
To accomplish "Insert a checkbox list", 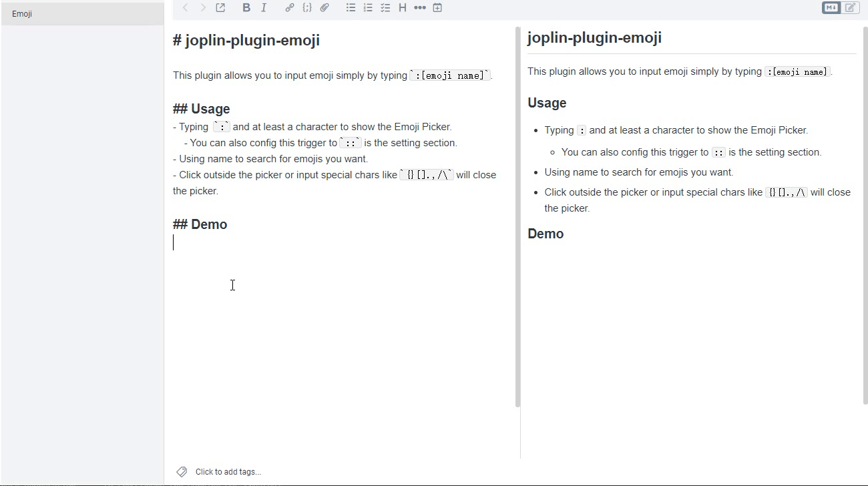I will point(385,8).
